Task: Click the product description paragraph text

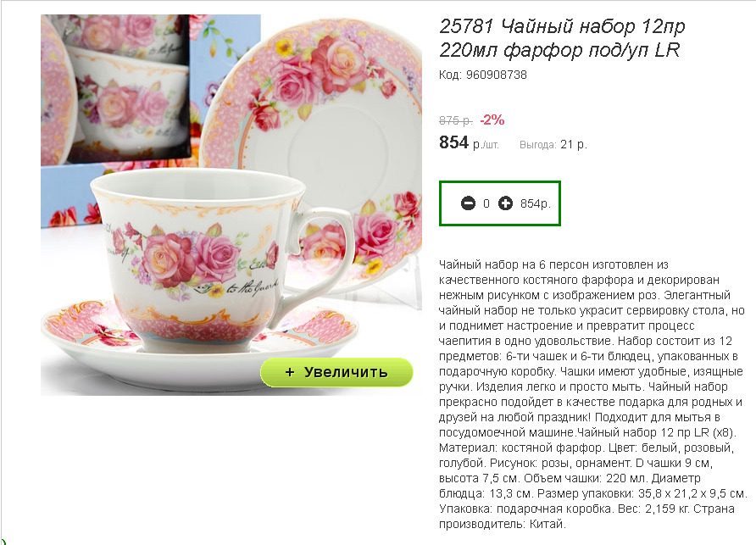Action: point(592,394)
